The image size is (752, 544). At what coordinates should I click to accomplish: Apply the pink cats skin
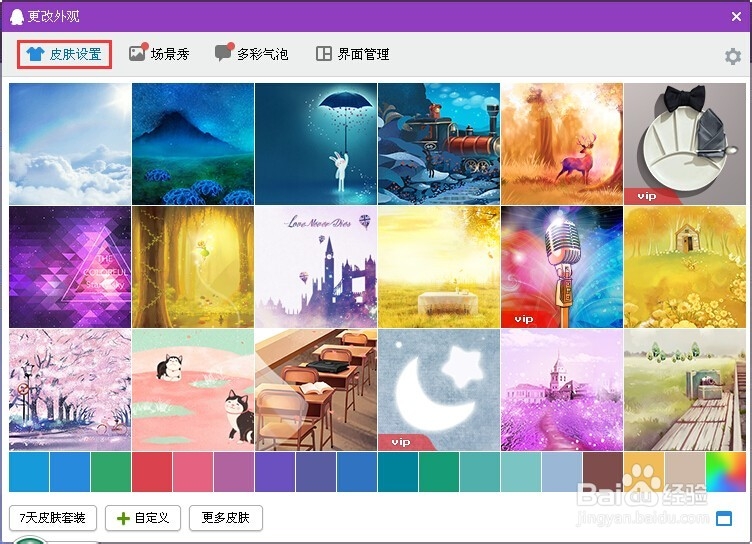pos(193,390)
